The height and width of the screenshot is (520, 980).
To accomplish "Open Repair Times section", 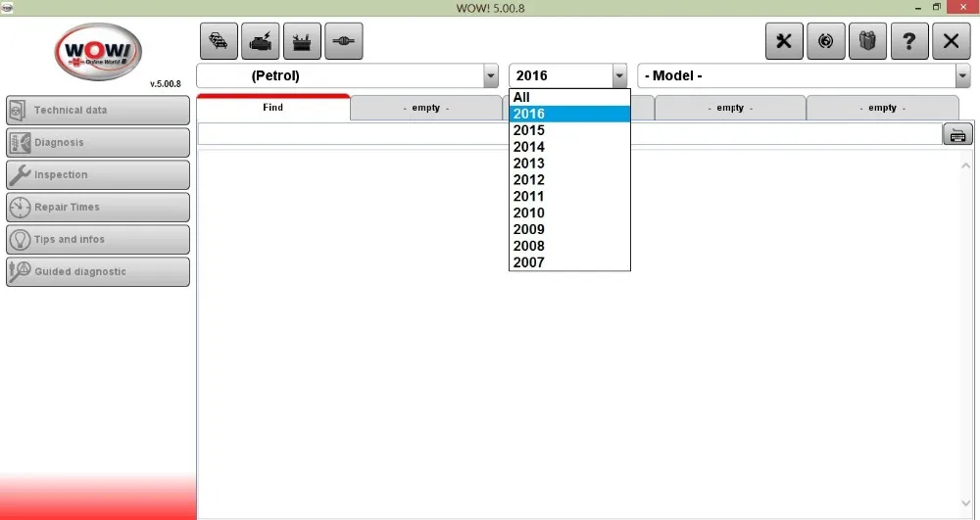I will pos(98,207).
